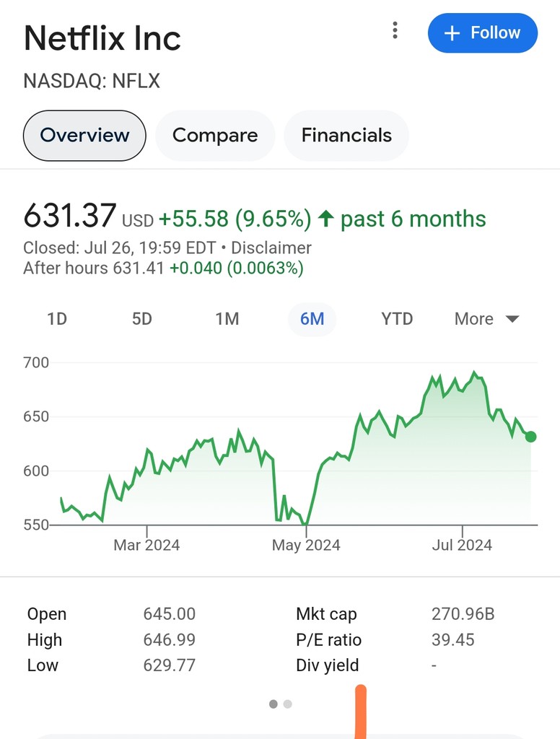The width and height of the screenshot is (560, 739).
Task: Open the three-dot more options menu
Action: [395, 30]
